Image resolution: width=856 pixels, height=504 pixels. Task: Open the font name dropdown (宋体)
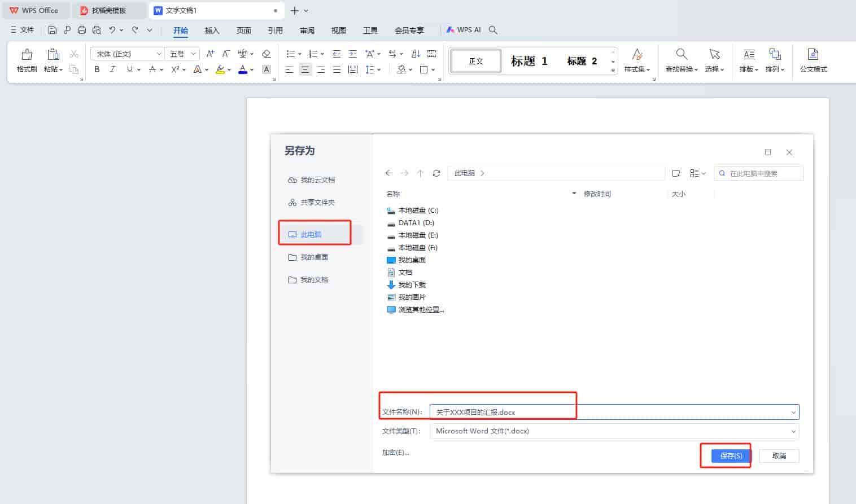[x=127, y=54]
